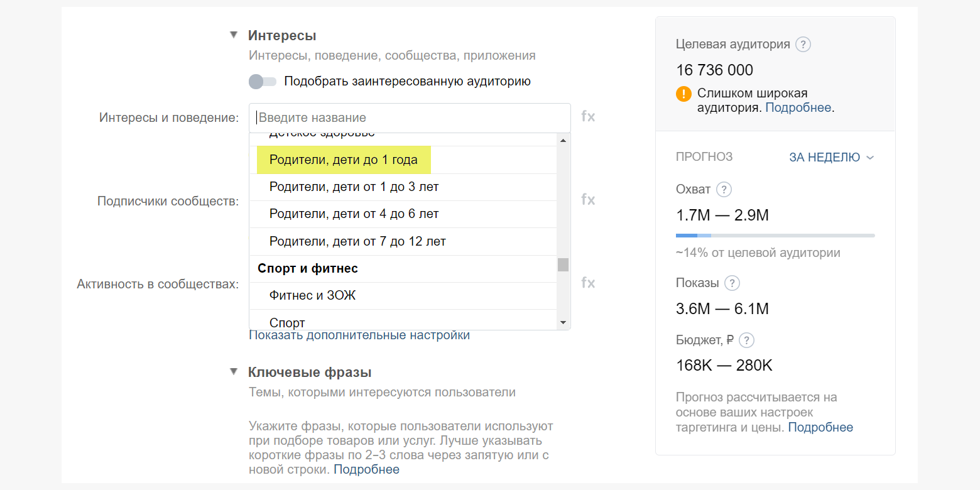
Task: Collapse the Интересы section
Action: [x=234, y=35]
